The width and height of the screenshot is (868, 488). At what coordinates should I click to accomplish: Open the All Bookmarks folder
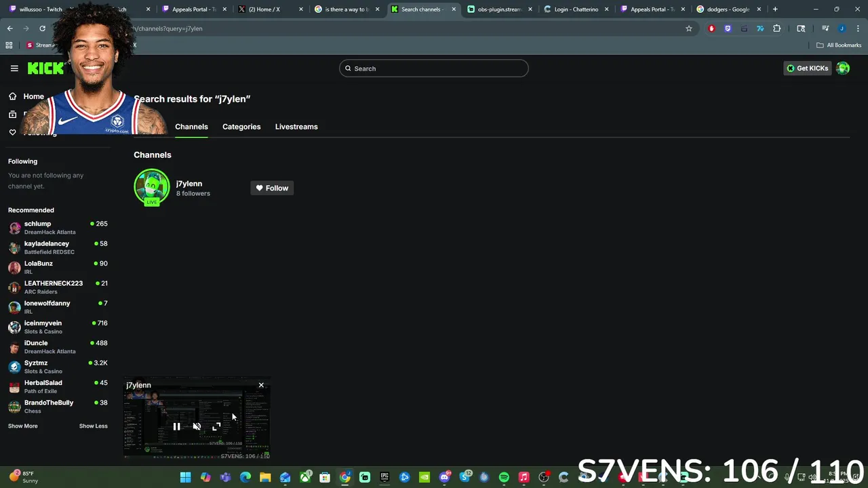coord(839,45)
